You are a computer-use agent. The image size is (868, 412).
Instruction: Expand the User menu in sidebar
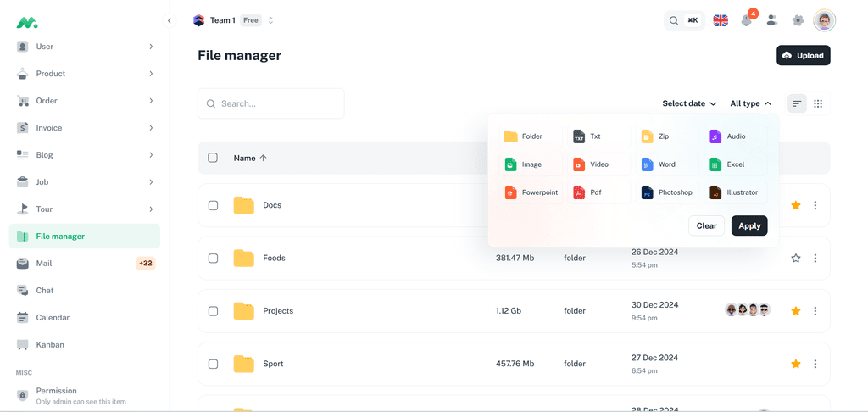coord(85,47)
